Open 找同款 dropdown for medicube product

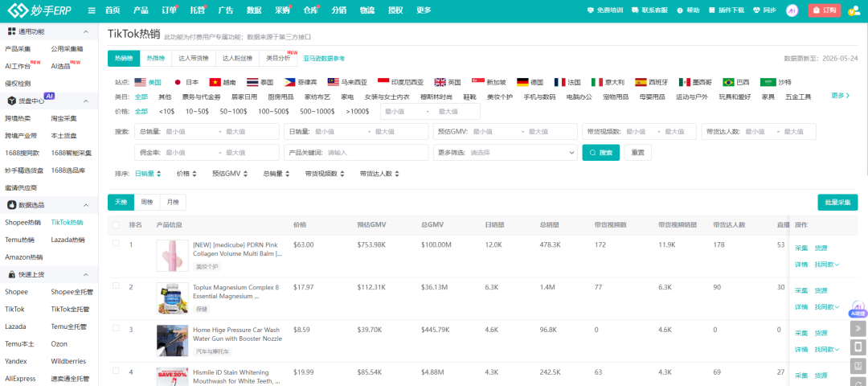click(x=826, y=265)
